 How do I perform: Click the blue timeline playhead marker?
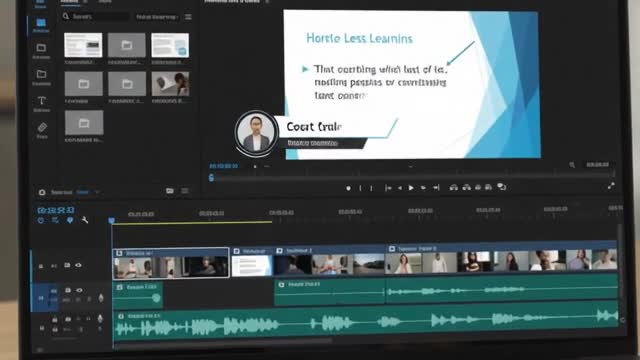(111, 220)
